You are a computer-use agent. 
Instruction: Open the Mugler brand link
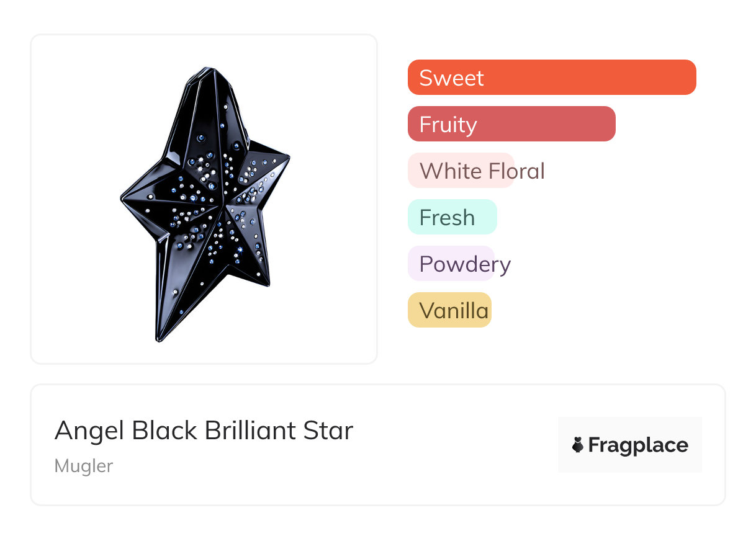84,466
